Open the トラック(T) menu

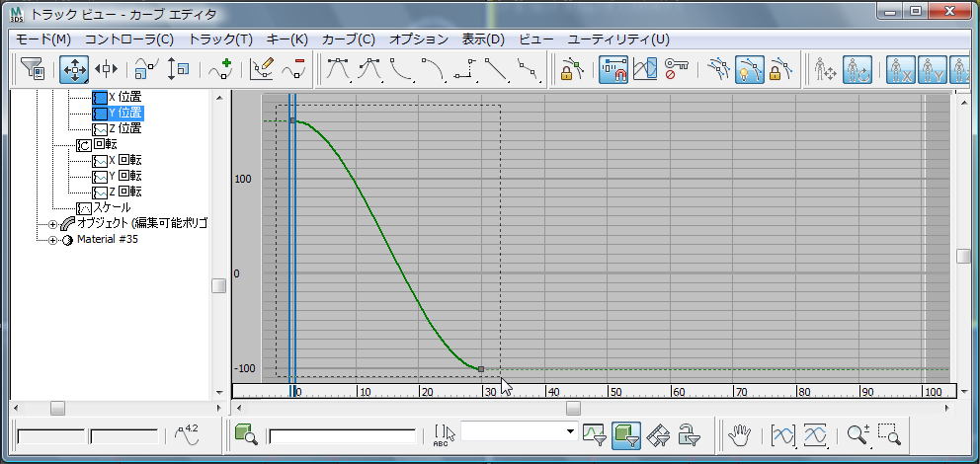click(x=220, y=39)
